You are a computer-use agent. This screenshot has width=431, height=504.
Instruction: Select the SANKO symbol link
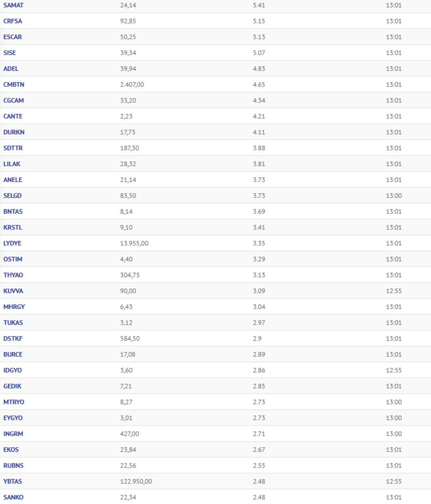13,497
